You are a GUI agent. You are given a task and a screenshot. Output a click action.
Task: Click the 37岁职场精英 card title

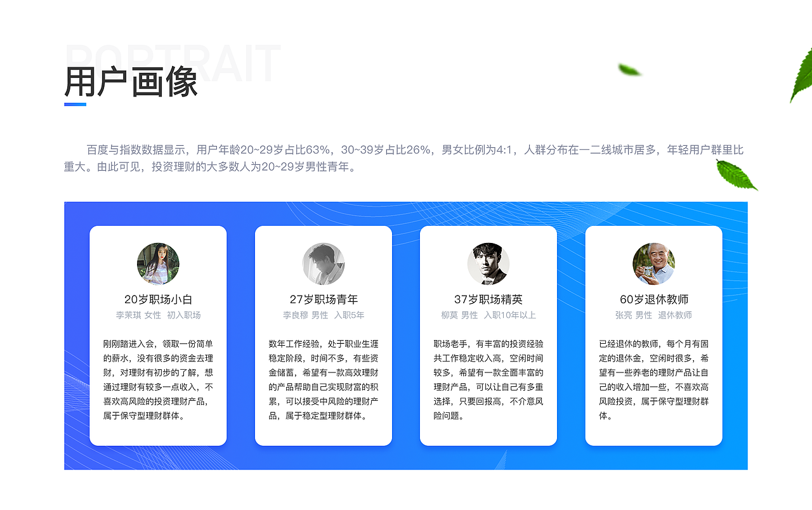click(488, 298)
